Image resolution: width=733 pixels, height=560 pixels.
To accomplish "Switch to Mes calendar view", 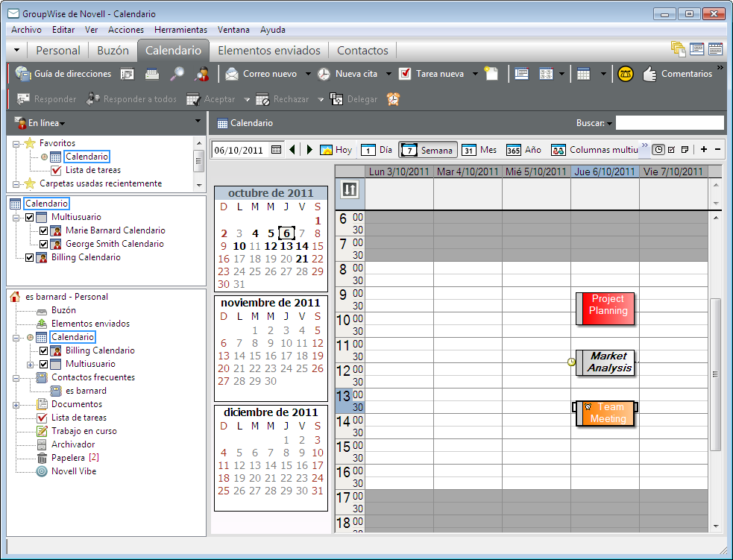I will coord(479,150).
